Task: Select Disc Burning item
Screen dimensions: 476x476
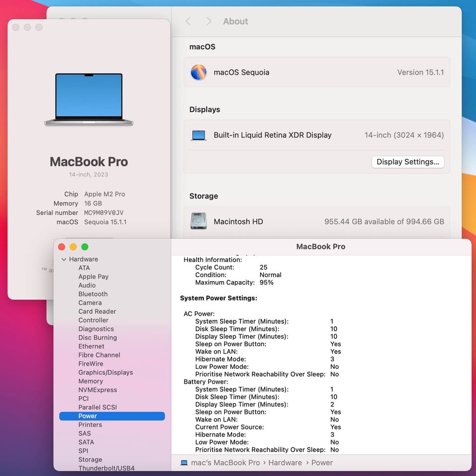Action: point(98,338)
